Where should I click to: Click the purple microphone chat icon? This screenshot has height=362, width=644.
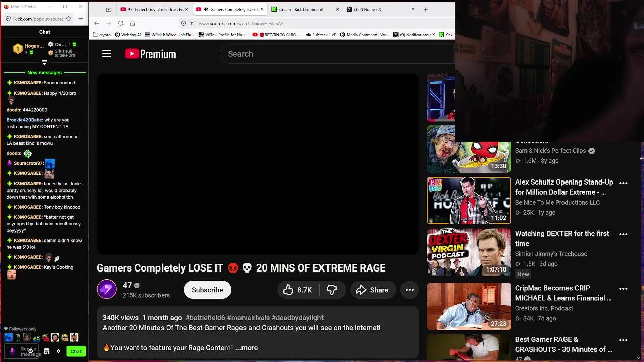[x=12, y=351]
